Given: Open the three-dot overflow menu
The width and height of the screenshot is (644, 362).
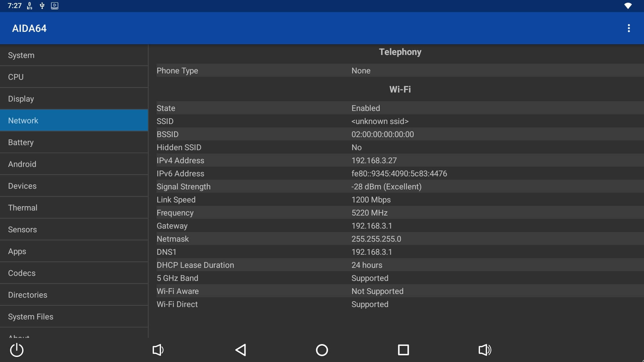Looking at the screenshot, I should (629, 28).
